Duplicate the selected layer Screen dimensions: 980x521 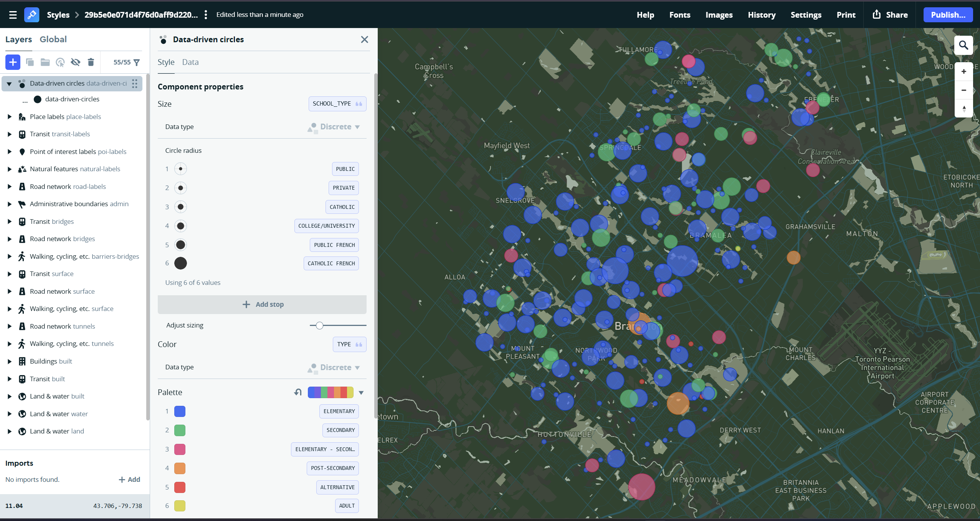[30, 62]
